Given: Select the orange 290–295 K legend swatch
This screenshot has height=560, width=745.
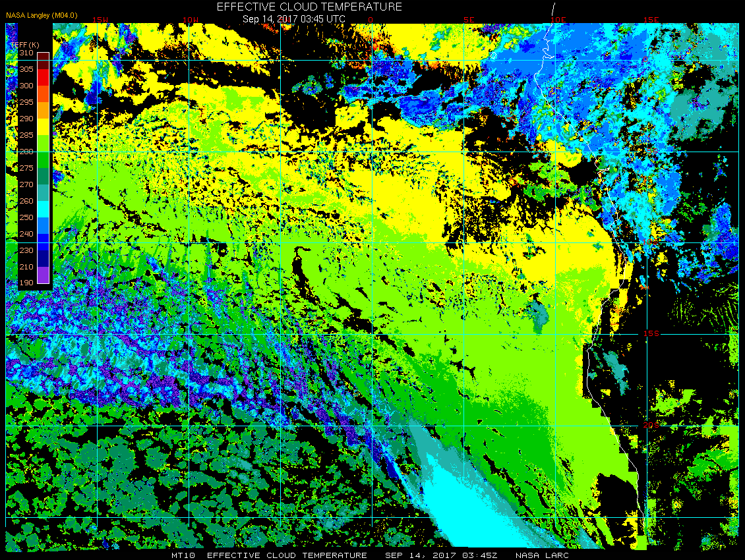Looking at the screenshot, I should (x=44, y=110).
